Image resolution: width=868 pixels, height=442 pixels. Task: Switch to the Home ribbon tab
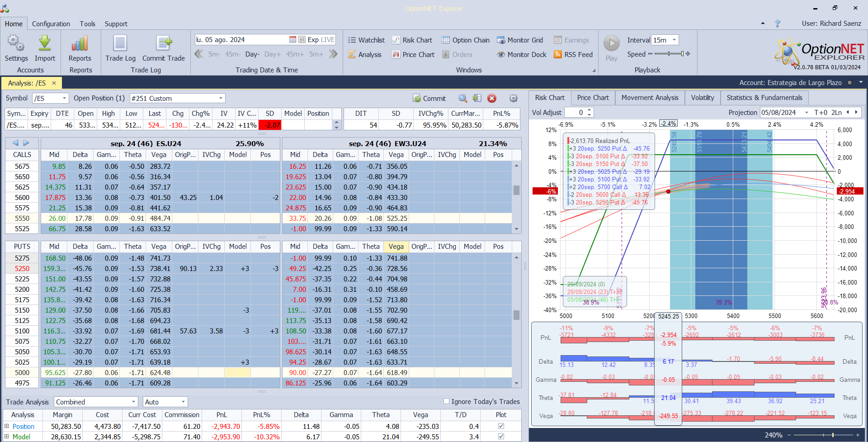click(14, 24)
